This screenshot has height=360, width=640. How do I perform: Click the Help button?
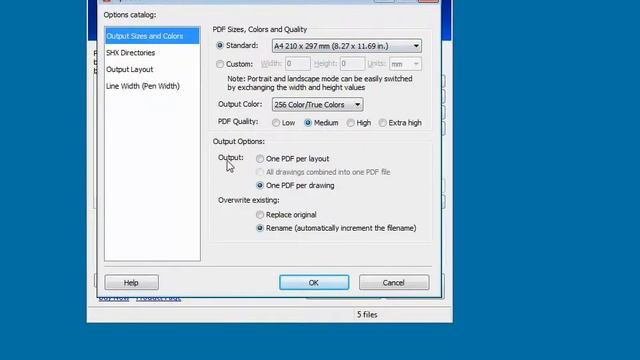point(131,282)
